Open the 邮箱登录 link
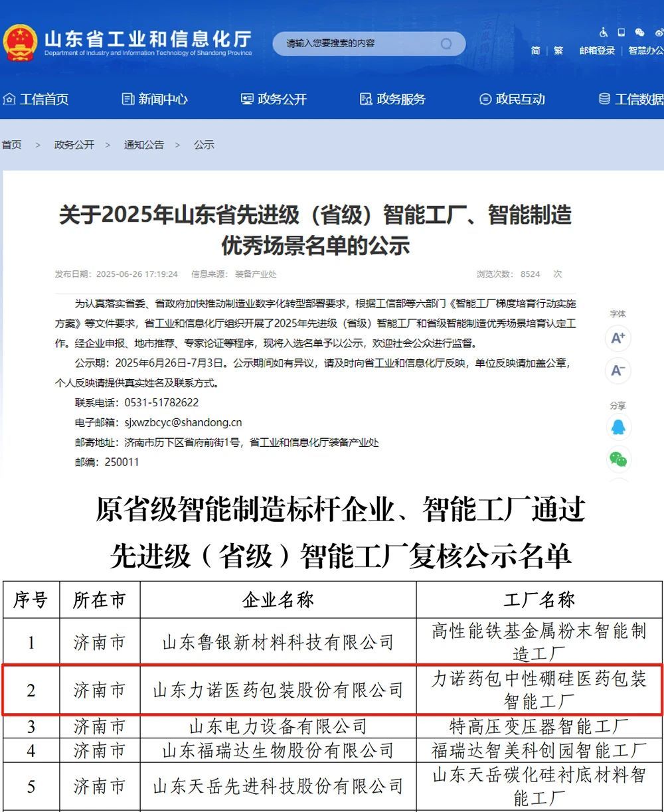This screenshot has width=664, height=812. pyautogui.click(x=597, y=50)
